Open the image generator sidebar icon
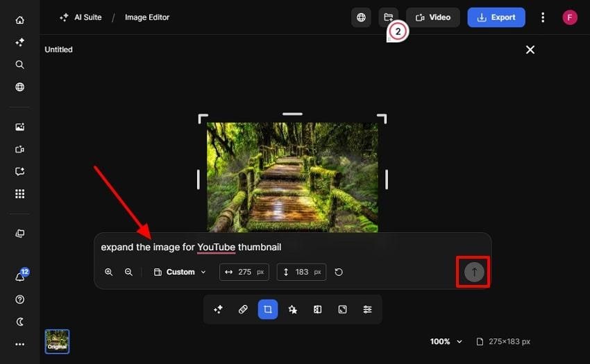The width and height of the screenshot is (590, 364). [x=20, y=127]
